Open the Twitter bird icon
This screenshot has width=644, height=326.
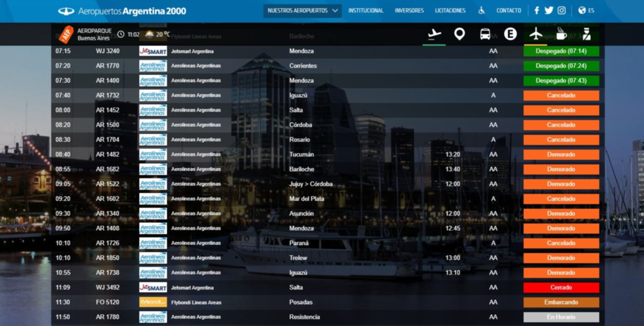coord(549,11)
